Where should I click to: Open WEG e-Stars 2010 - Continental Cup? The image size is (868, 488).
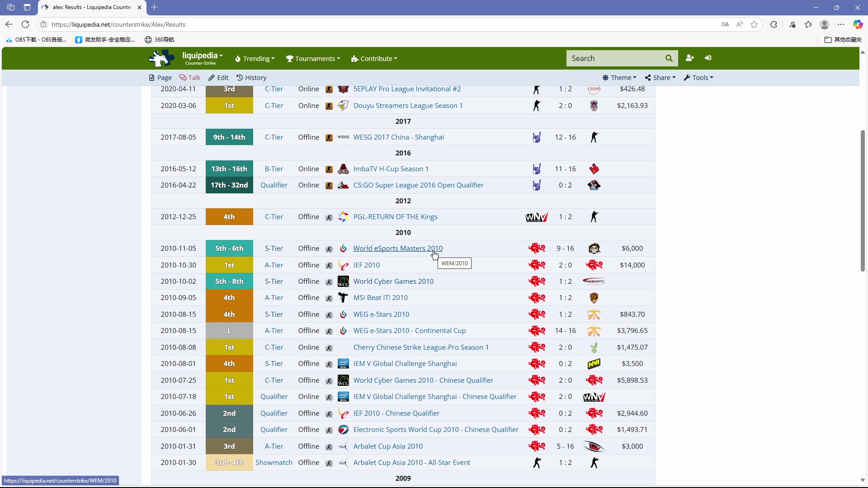pyautogui.click(x=410, y=331)
